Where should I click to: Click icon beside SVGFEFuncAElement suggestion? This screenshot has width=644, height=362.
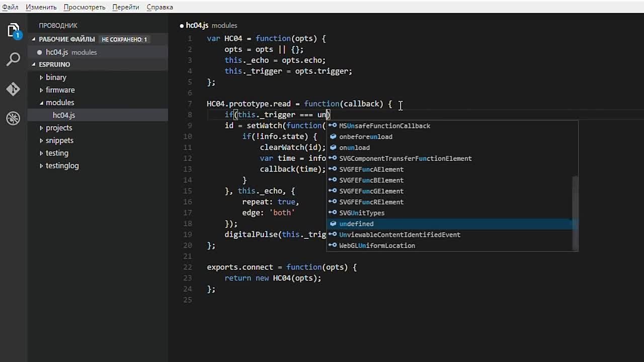pos(333,169)
